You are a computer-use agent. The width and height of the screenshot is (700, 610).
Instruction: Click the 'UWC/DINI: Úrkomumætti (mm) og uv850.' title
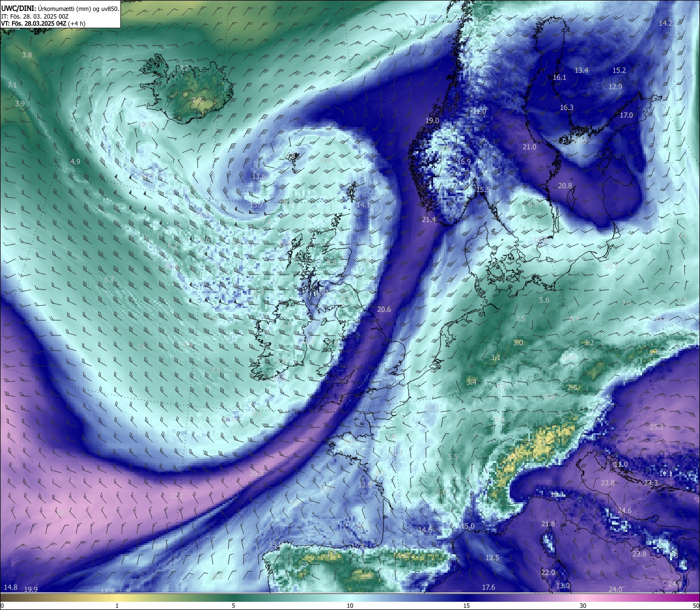(60, 9)
